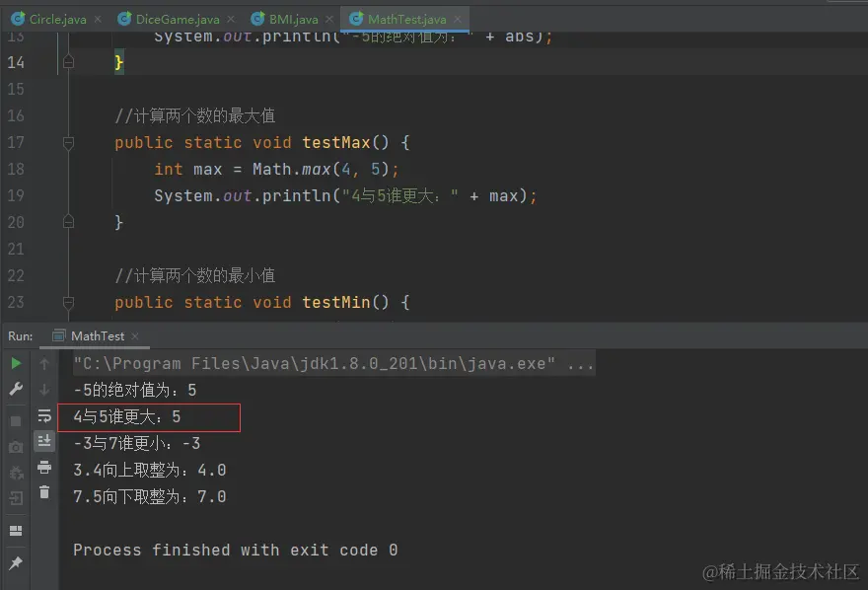Click line number 16 in the gutter
This screenshot has width=868, height=590.
(16, 115)
